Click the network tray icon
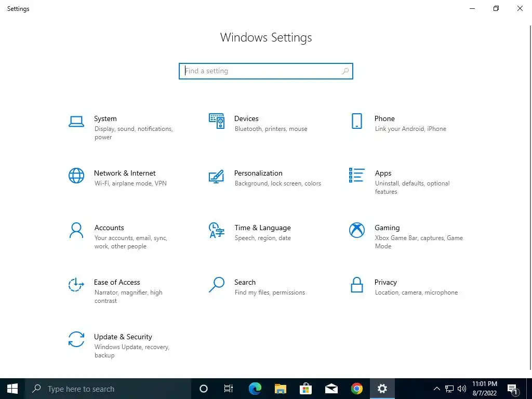 click(449, 389)
